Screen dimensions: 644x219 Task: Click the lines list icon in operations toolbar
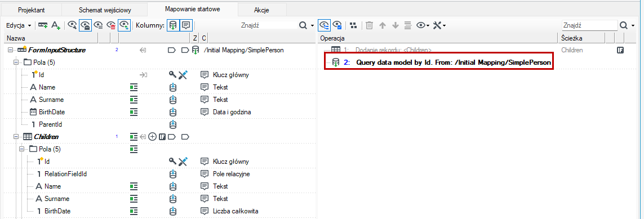[408, 25]
